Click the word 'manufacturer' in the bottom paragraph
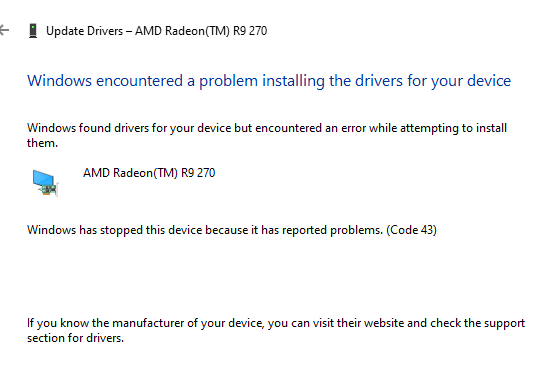554x378 pixels. point(148,323)
